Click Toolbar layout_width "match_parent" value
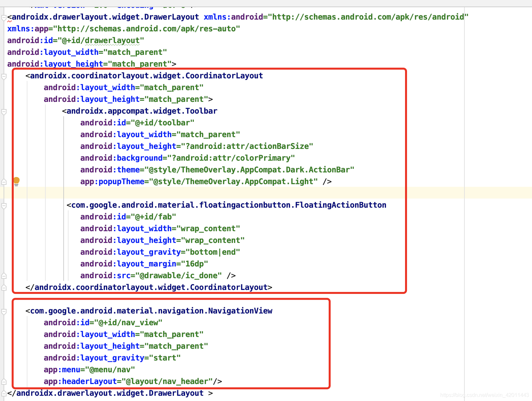 (x=208, y=135)
